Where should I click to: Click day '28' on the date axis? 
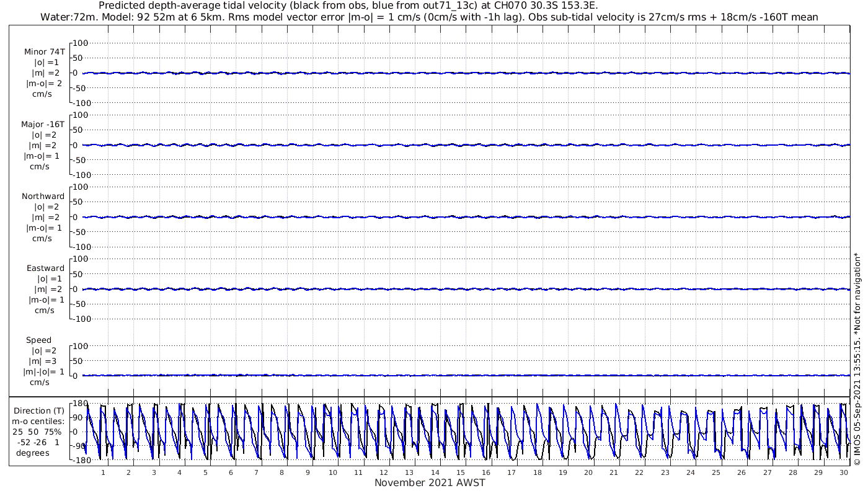click(x=792, y=472)
